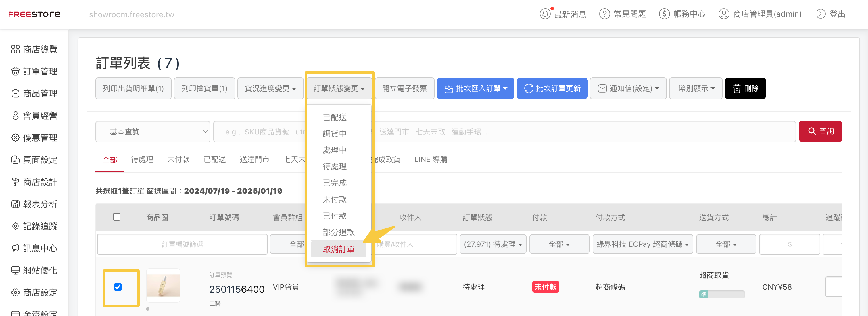This screenshot has width=868, height=316.
Task: Open the 送貨方式 全部 filter dropdown
Action: pyautogui.click(x=726, y=244)
